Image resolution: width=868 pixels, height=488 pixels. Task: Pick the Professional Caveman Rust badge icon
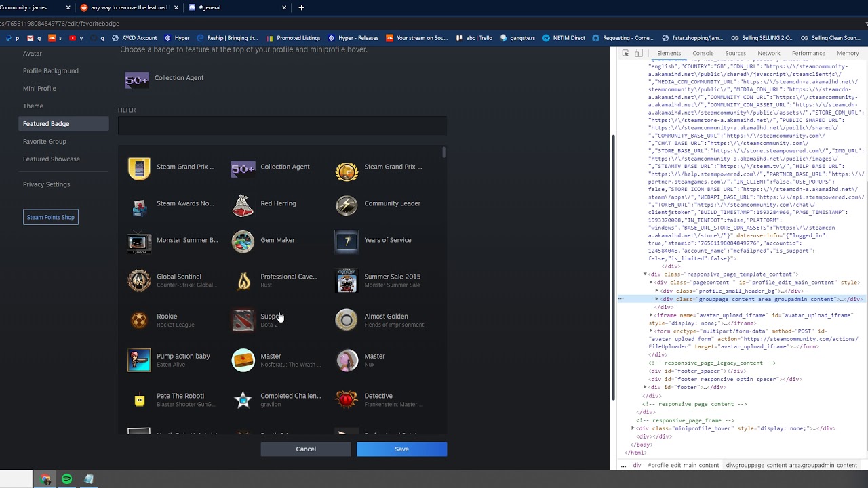(243, 280)
